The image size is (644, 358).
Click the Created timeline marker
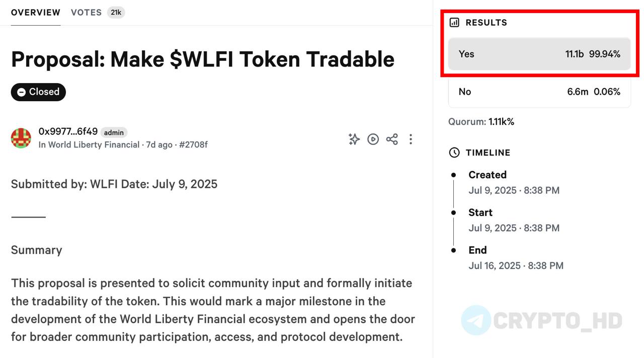pyautogui.click(x=453, y=175)
